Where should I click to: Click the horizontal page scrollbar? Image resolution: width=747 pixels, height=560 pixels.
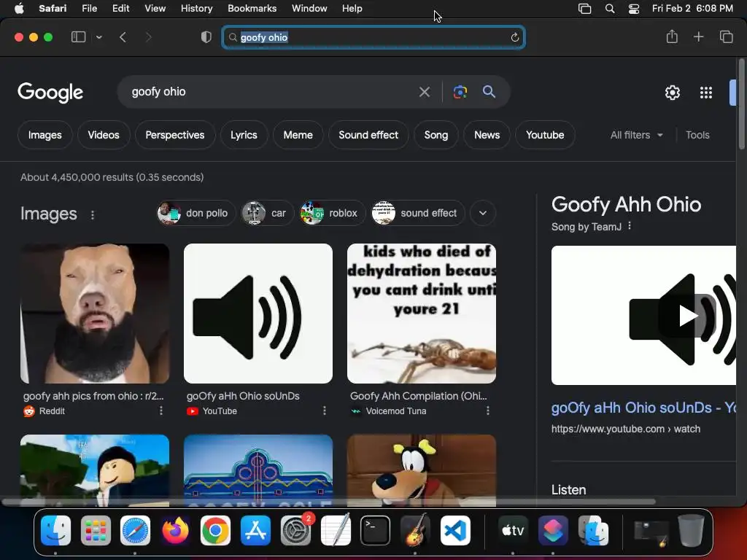[329, 502]
